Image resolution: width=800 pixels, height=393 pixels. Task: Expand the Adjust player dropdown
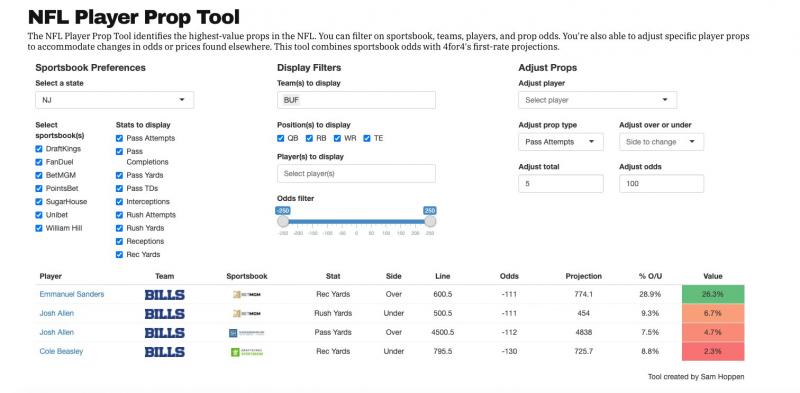pos(597,100)
